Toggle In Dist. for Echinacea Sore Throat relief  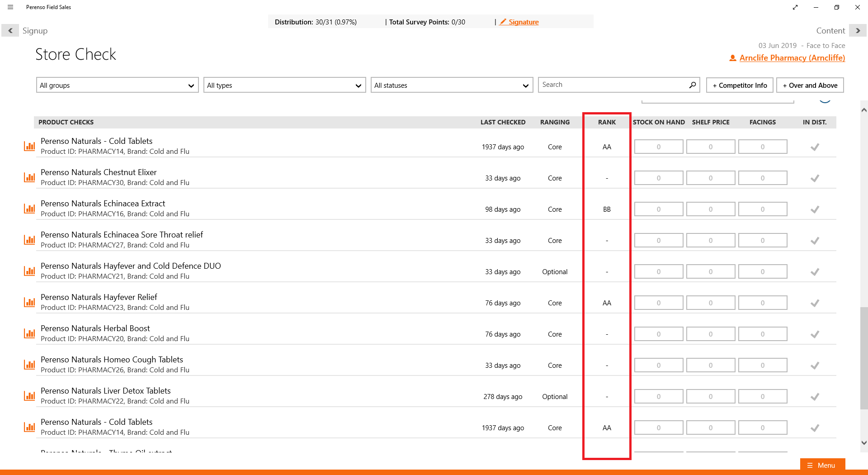(x=815, y=241)
